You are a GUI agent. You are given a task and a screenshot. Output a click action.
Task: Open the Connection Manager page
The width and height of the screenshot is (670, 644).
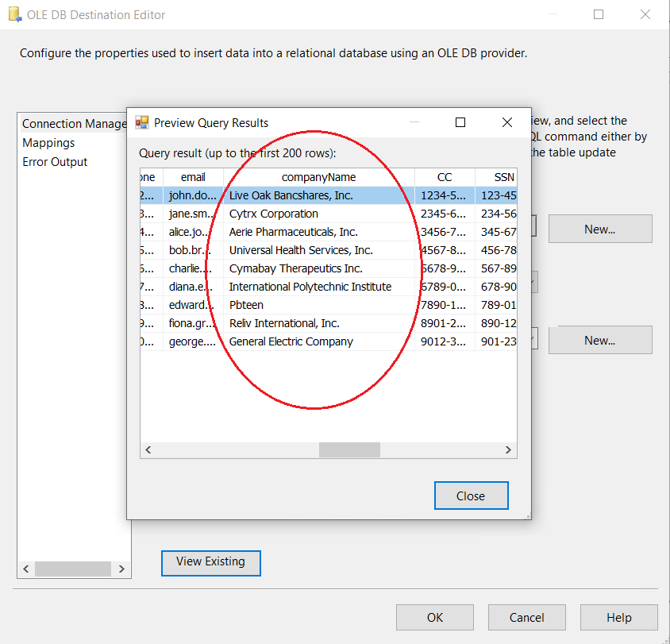[x=74, y=124]
